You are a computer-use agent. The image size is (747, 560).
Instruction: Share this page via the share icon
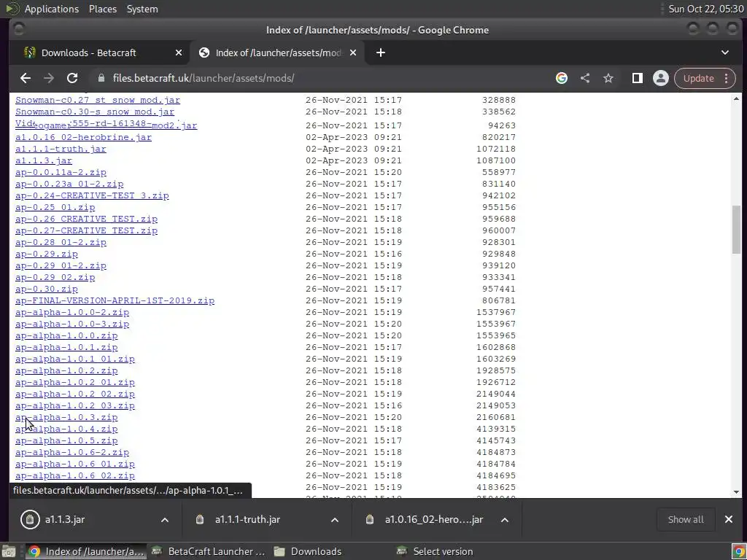[585, 79]
